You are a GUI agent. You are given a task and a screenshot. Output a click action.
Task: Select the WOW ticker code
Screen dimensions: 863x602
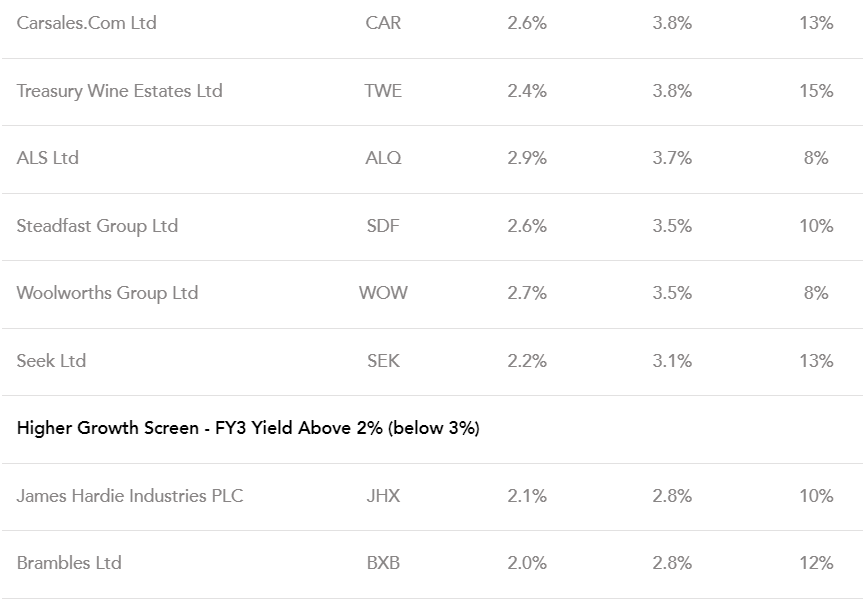tap(383, 293)
